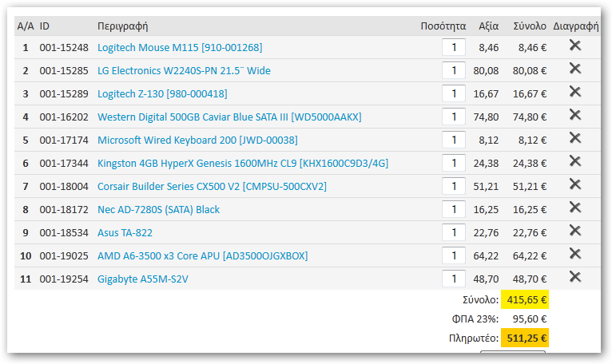The width and height of the screenshot is (612, 364).
Task: Click the Σύνολο column header
Action: (530, 26)
